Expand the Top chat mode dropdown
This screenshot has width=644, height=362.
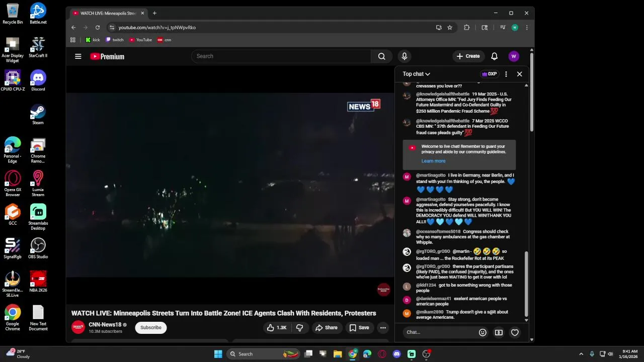[417, 74]
